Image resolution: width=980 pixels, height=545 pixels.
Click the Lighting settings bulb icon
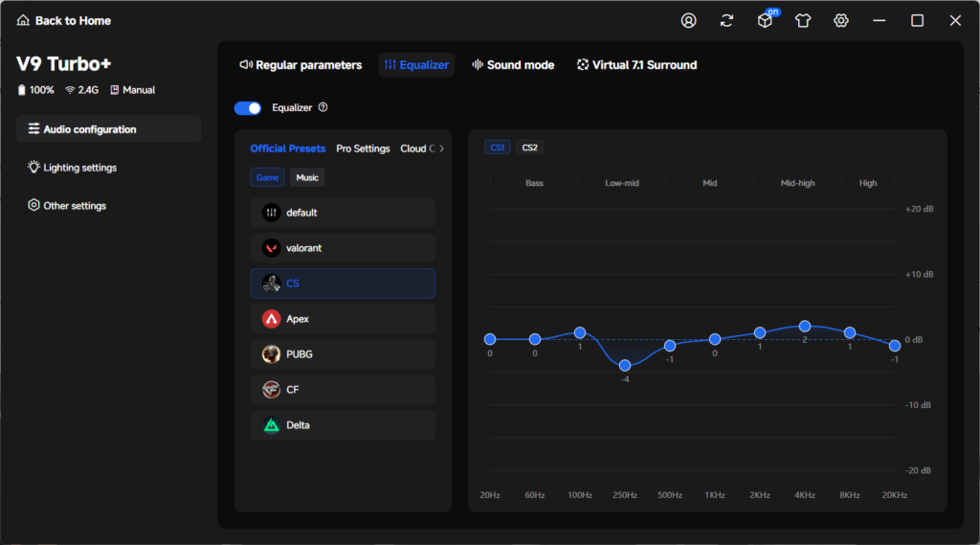pyautogui.click(x=33, y=167)
